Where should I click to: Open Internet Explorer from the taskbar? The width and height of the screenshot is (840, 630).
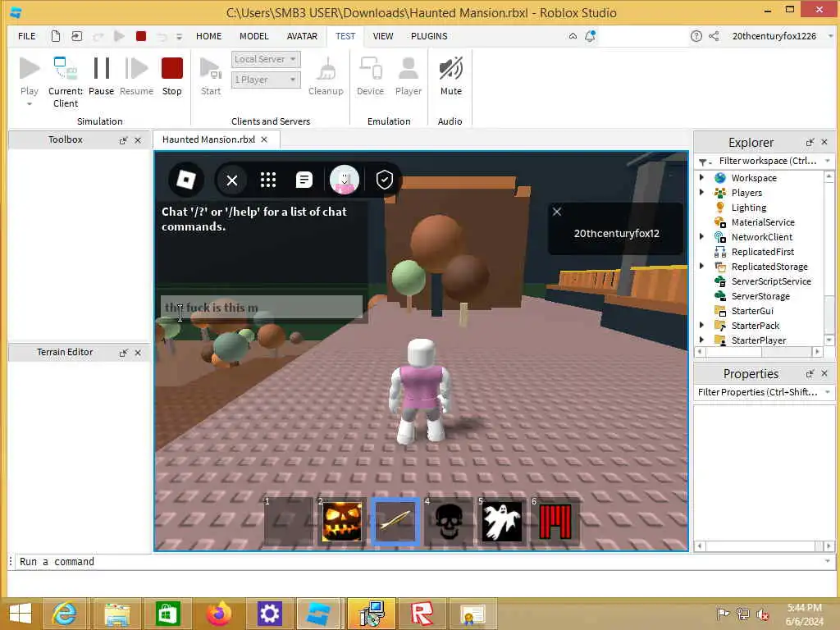click(x=64, y=614)
